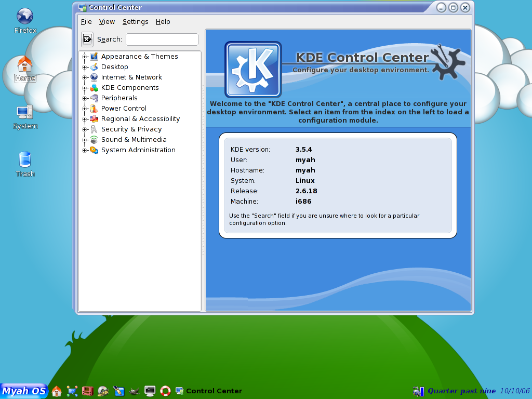Click the Release value 2.6.18
The image size is (532, 399).
click(x=307, y=191)
